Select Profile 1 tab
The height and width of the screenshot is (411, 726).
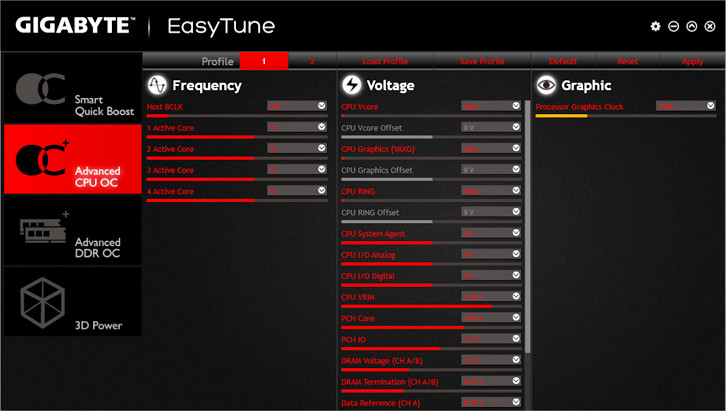[x=264, y=61]
